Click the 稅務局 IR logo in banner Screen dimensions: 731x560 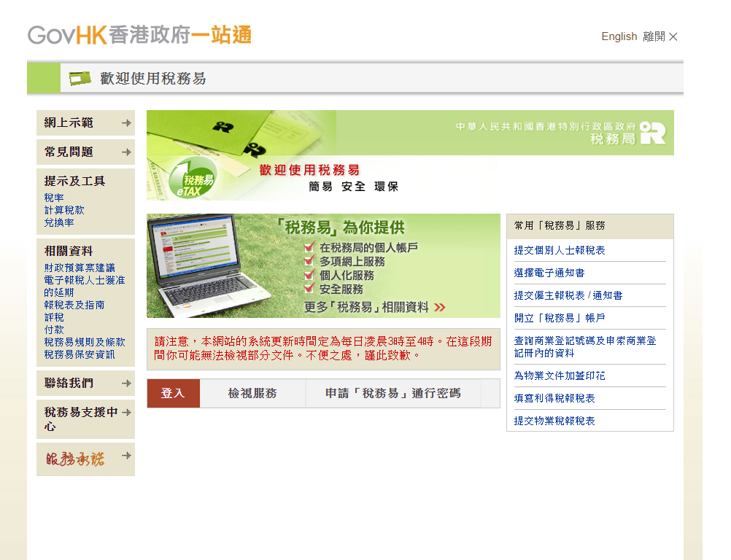[x=652, y=133]
